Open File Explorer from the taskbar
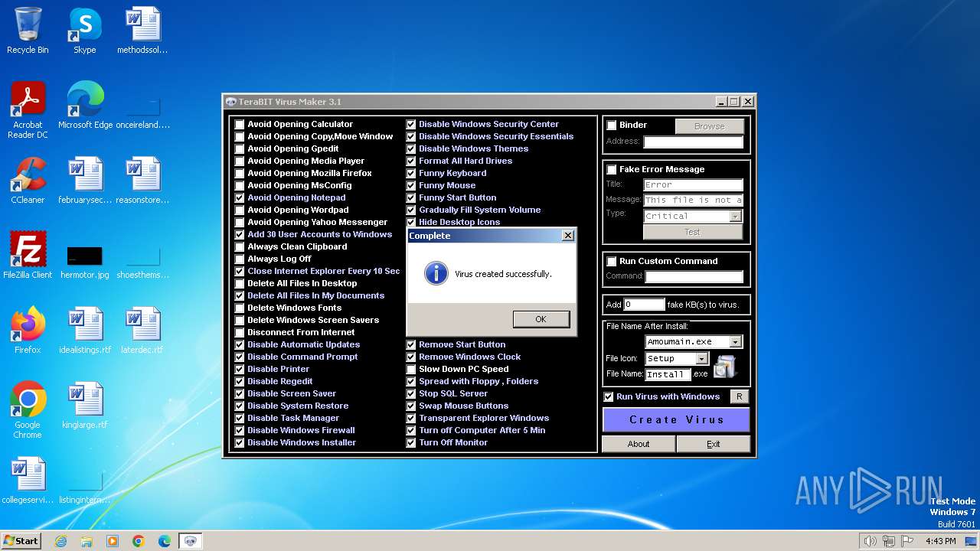This screenshot has width=980, height=551. pyautogui.click(x=87, y=541)
